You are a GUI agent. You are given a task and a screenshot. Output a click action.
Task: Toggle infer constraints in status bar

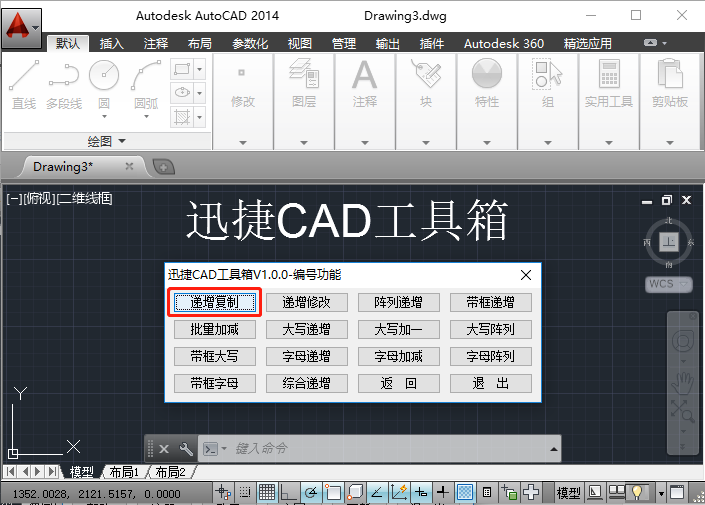pyautogui.click(x=223, y=492)
